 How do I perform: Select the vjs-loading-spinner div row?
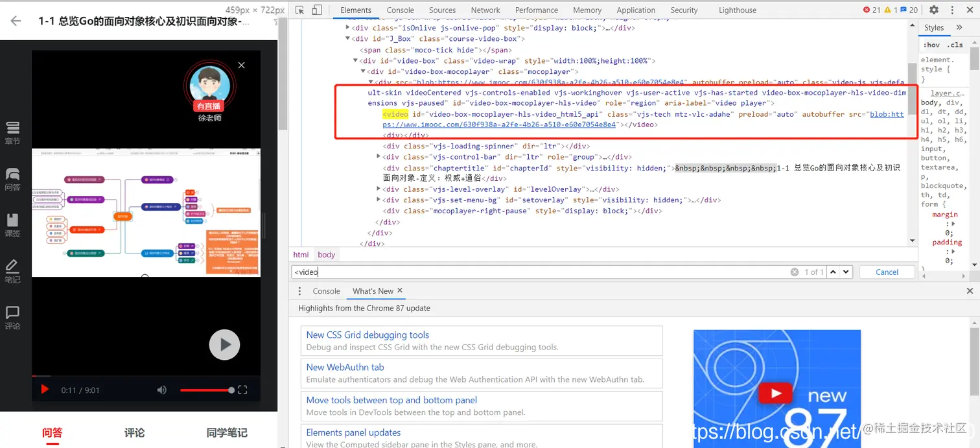click(x=486, y=147)
